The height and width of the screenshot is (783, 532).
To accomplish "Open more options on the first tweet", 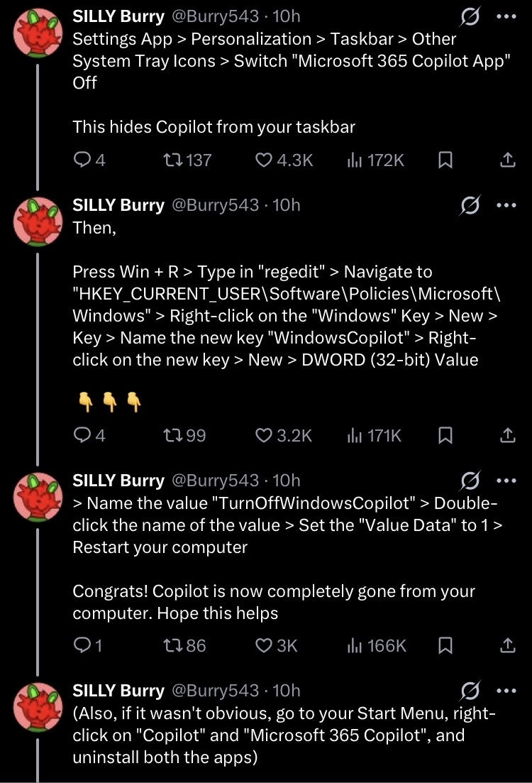I will point(506,16).
